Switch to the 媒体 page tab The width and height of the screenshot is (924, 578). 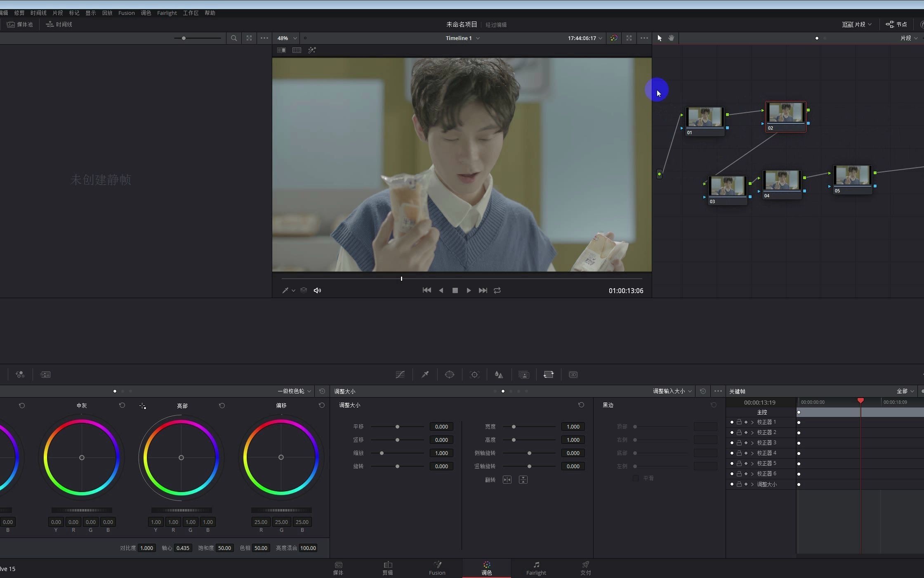(338, 569)
